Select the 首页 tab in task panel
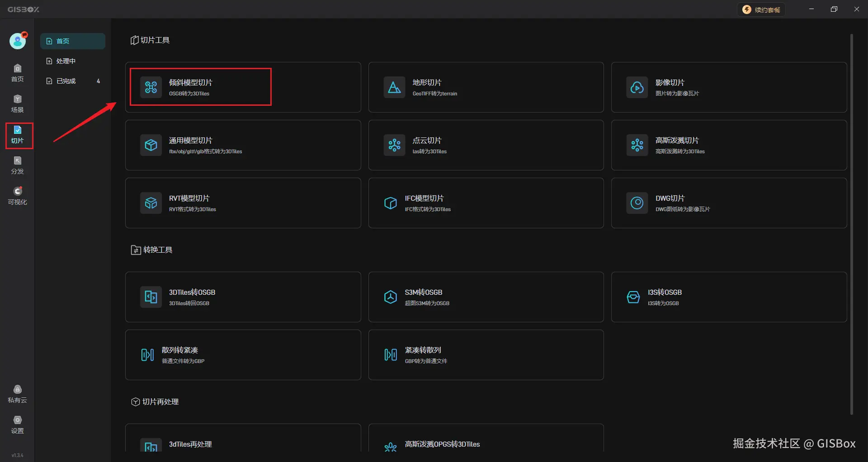Image resolution: width=868 pixels, height=462 pixels. [73, 41]
